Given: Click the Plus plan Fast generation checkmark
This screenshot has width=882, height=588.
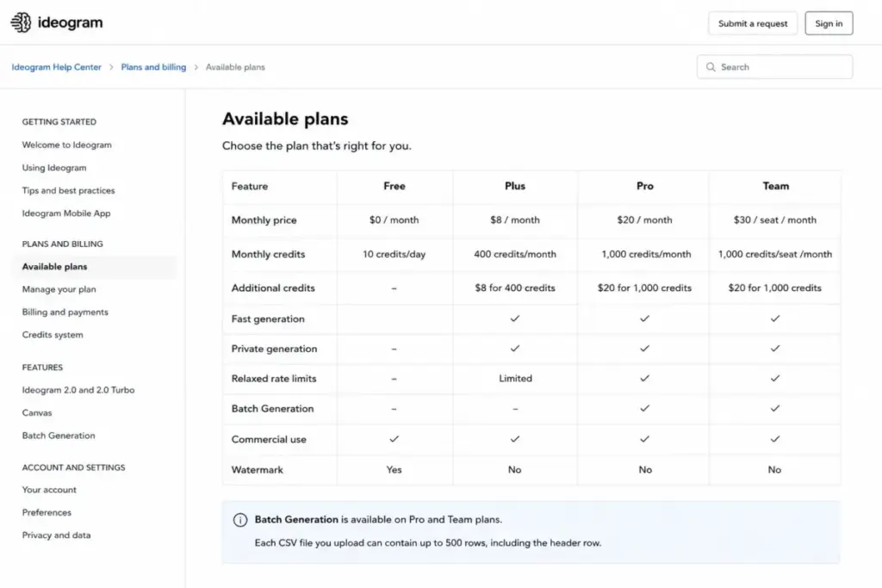Looking at the screenshot, I should [x=515, y=319].
